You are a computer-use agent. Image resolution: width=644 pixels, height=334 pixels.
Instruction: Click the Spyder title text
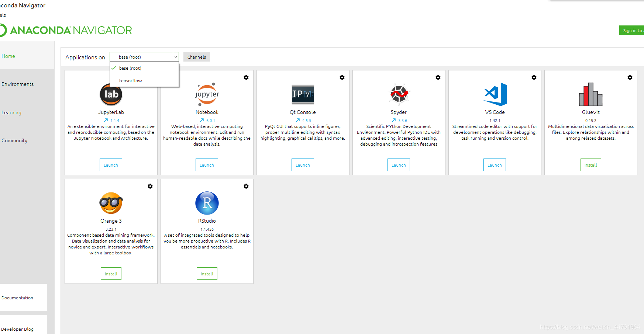[x=399, y=112]
